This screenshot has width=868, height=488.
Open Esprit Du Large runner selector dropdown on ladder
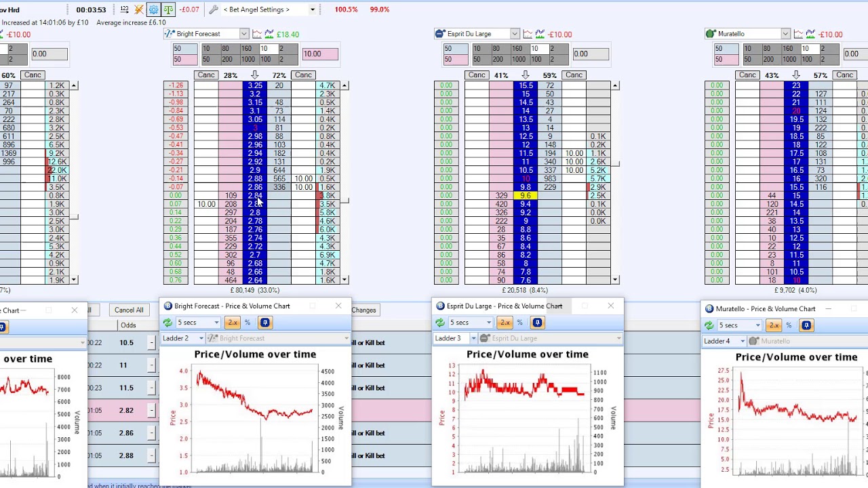click(x=515, y=34)
